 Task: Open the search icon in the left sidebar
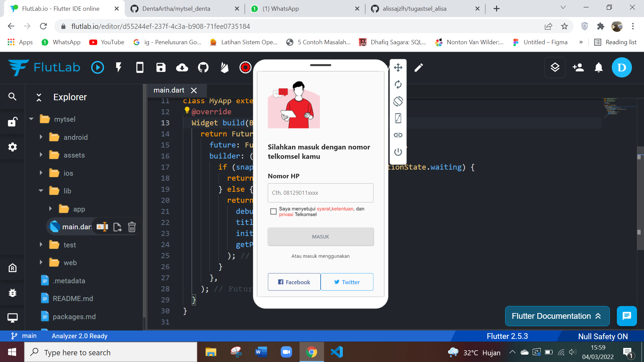click(x=12, y=97)
